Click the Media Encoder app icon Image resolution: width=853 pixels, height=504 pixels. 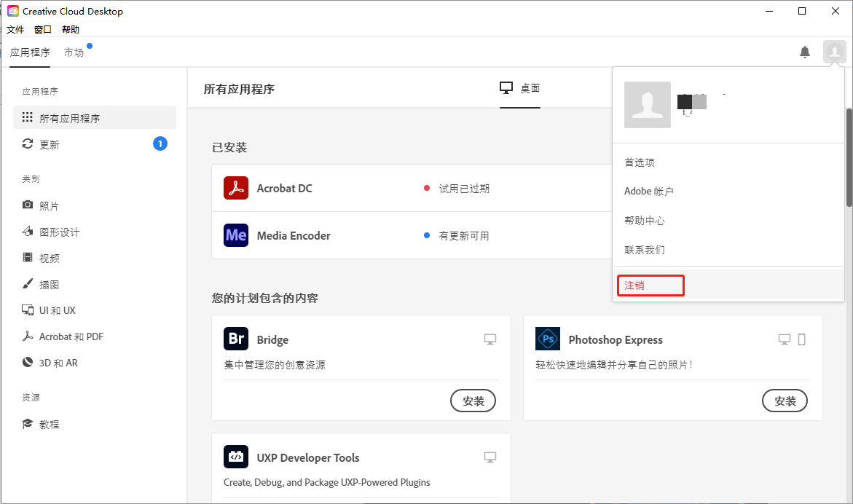tap(235, 235)
